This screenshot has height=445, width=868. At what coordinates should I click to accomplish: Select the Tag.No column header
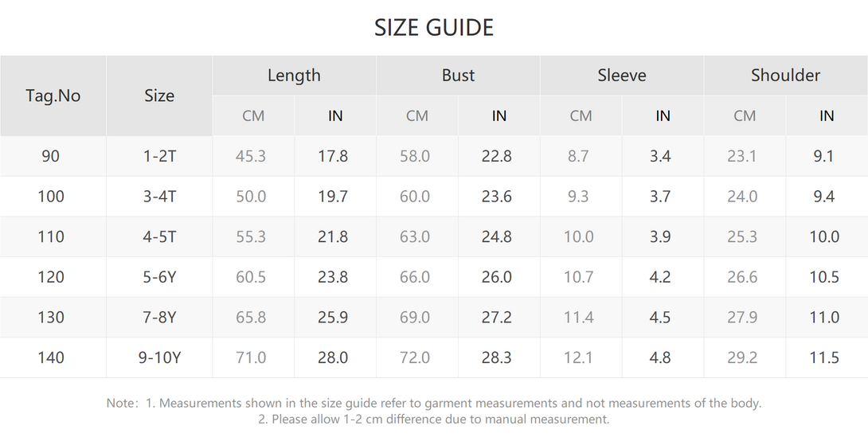[x=53, y=96]
